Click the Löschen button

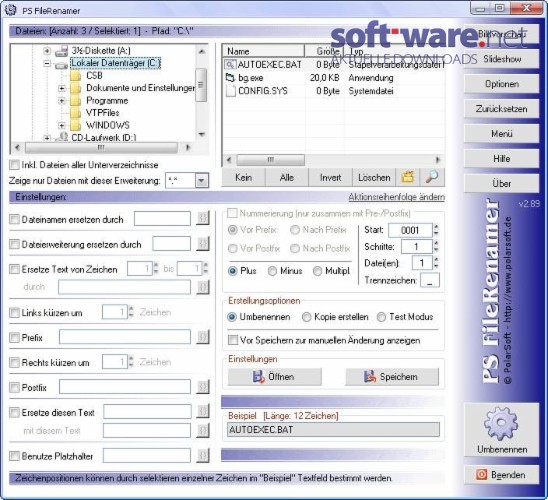coord(374,177)
